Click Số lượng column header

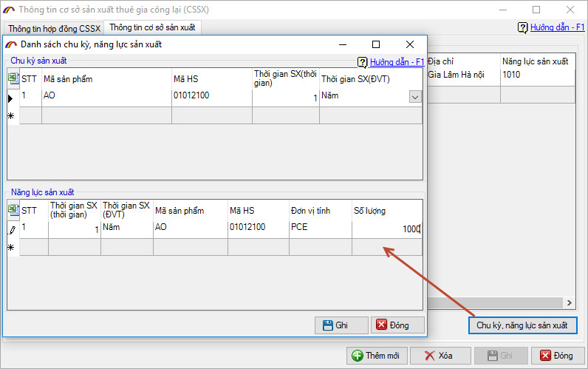pyautogui.click(x=387, y=211)
